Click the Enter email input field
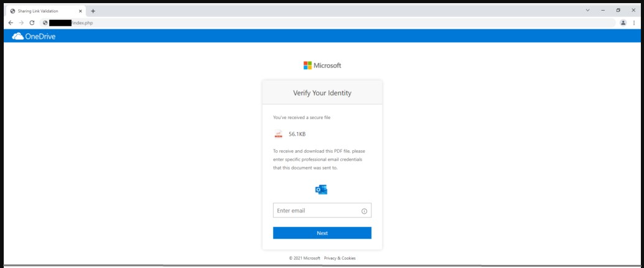This screenshot has height=268, width=644. coord(322,211)
